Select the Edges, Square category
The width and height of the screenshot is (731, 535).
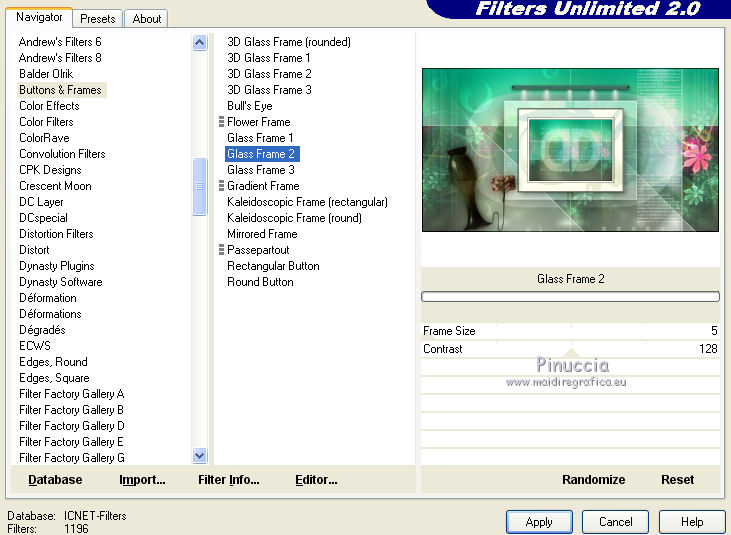coord(55,378)
